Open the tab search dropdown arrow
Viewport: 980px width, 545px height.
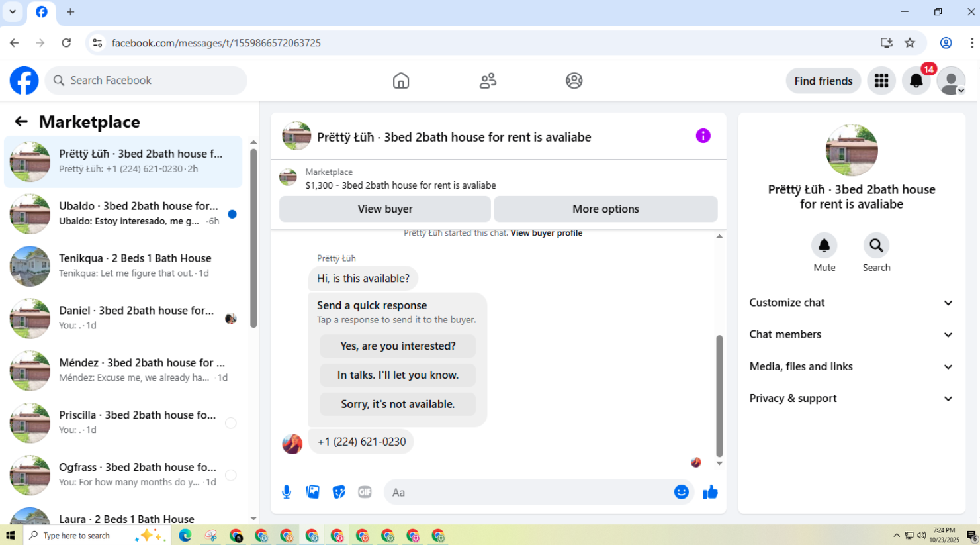(x=12, y=12)
